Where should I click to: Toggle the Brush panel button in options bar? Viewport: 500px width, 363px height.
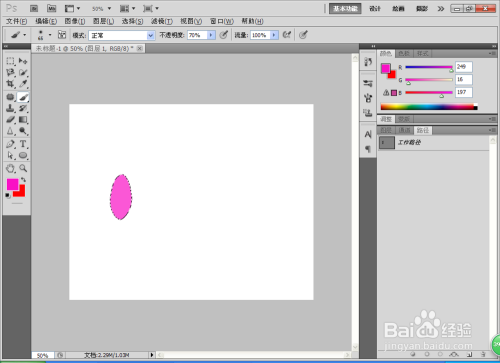click(x=62, y=35)
